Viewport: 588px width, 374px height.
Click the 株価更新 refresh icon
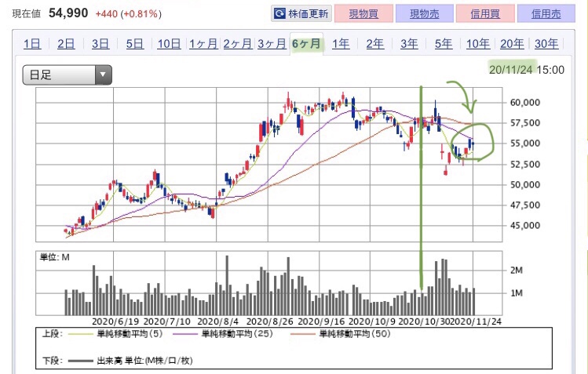pyautogui.click(x=279, y=14)
